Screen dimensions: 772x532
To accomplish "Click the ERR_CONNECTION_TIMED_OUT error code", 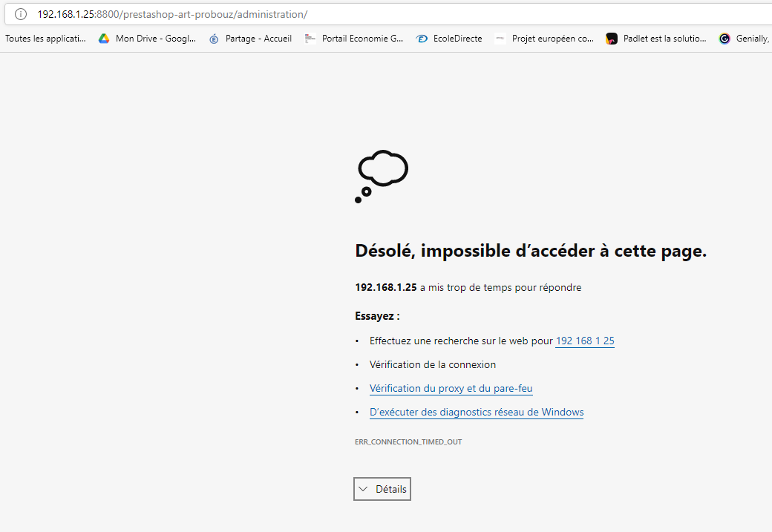I will click(408, 442).
